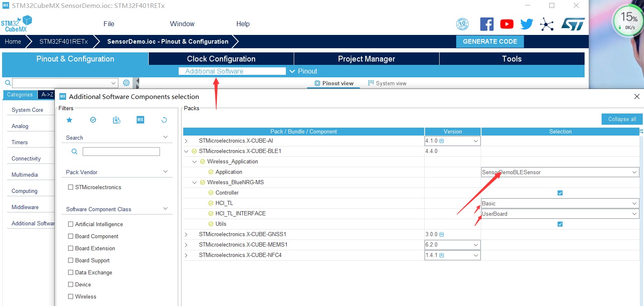Collapse the X-CUBE-BLE1 pack row
Screen dimensions: 644x306
pos(186,151)
